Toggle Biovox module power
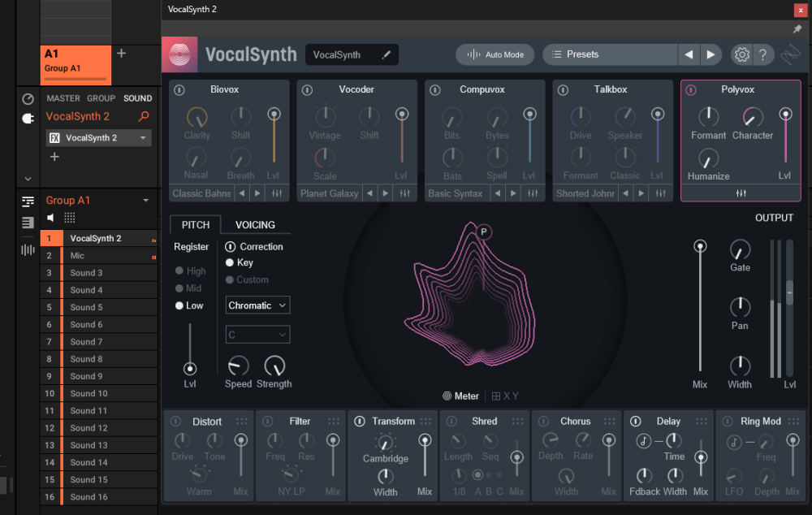The image size is (812, 515). (179, 90)
